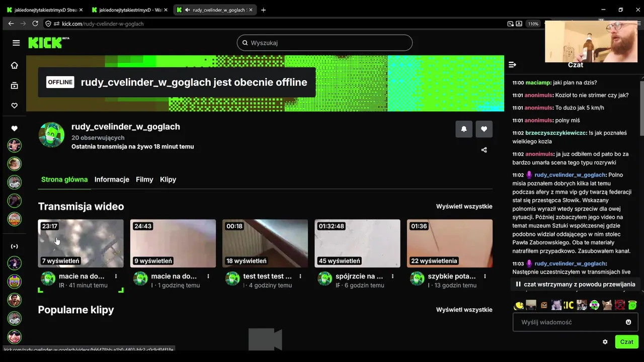Select the Strona główna tab
Image resolution: width=644 pixels, height=362 pixels.
[64, 179]
